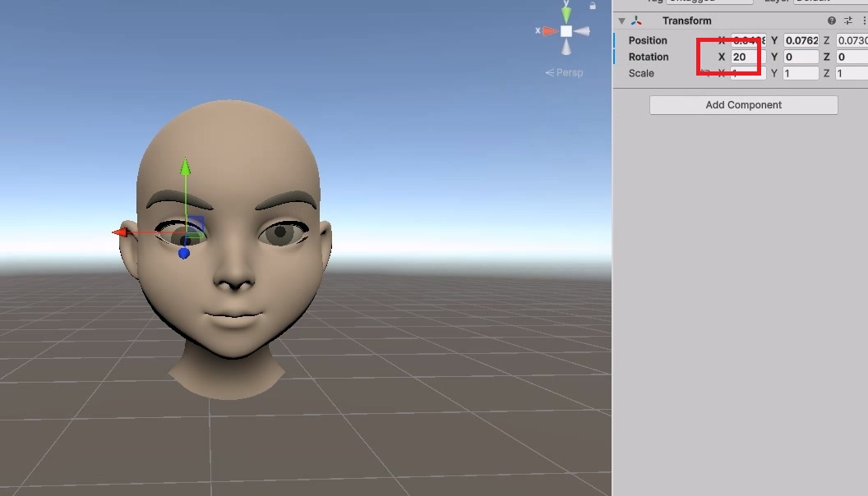Collapse the Transform component foldout
Viewport: 868px width, 496px height.
(621, 21)
